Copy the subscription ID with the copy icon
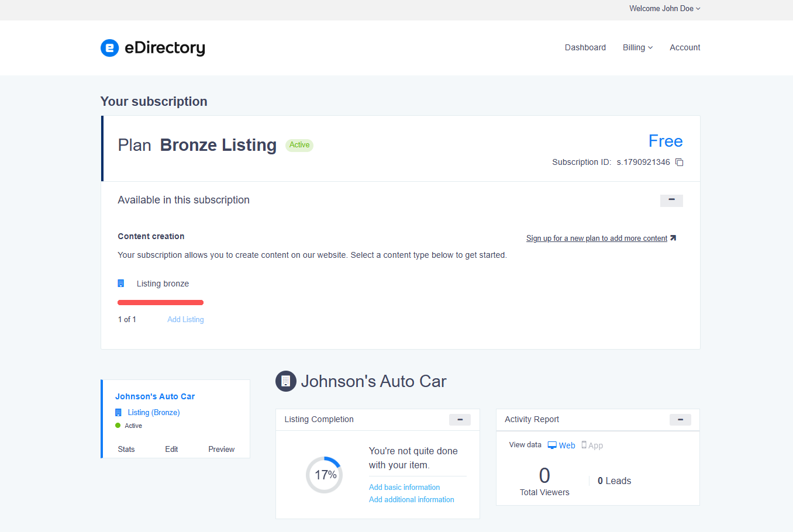Viewport: 793px width, 532px height. click(x=679, y=162)
